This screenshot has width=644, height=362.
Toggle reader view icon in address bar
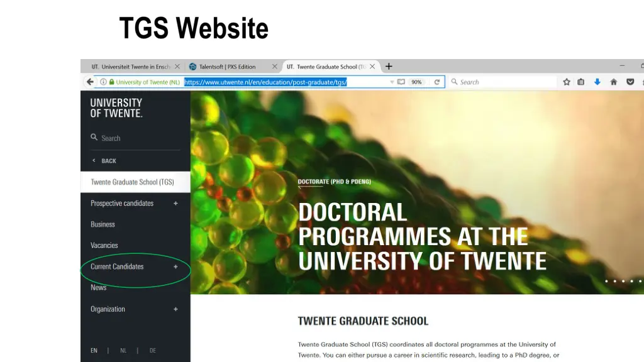pyautogui.click(x=401, y=82)
